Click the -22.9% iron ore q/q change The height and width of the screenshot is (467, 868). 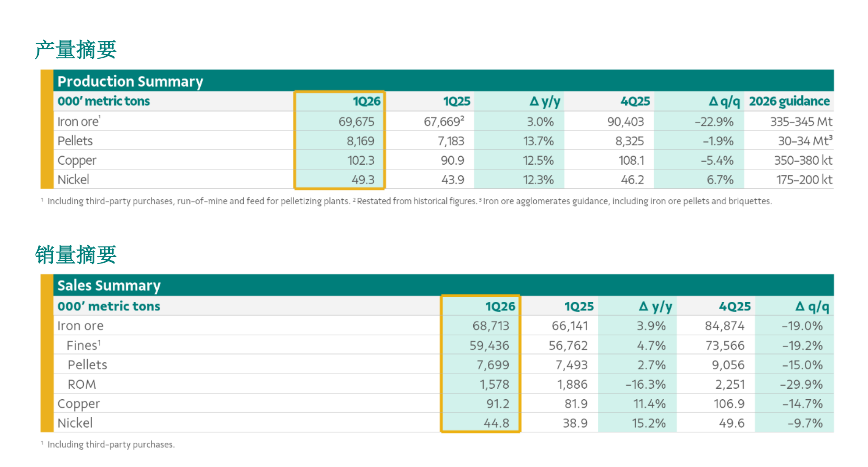coord(714,122)
